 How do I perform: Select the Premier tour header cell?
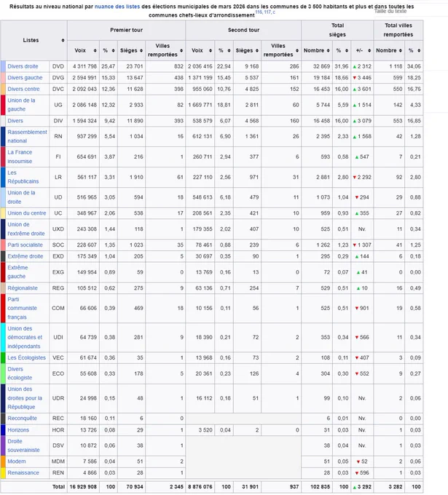tap(126, 30)
